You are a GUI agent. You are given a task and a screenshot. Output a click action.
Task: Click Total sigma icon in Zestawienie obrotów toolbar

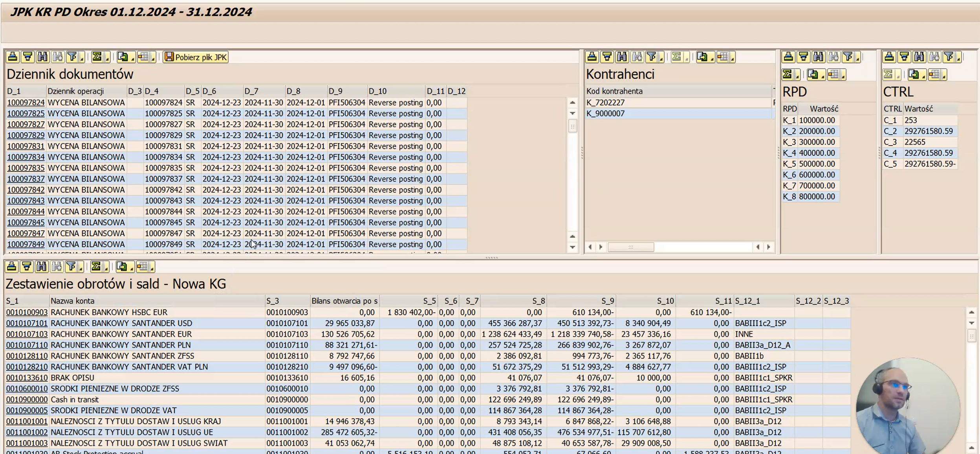pyautogui.click(x=95, y=267)
